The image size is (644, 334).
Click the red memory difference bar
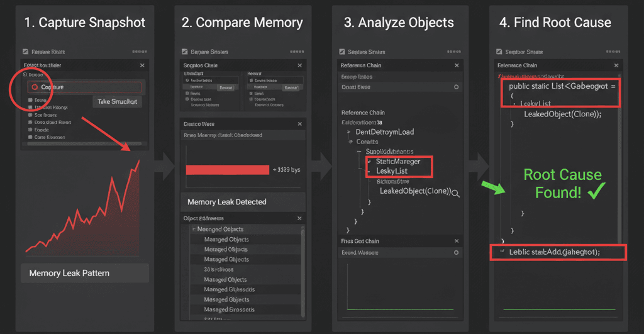(228, 170)
